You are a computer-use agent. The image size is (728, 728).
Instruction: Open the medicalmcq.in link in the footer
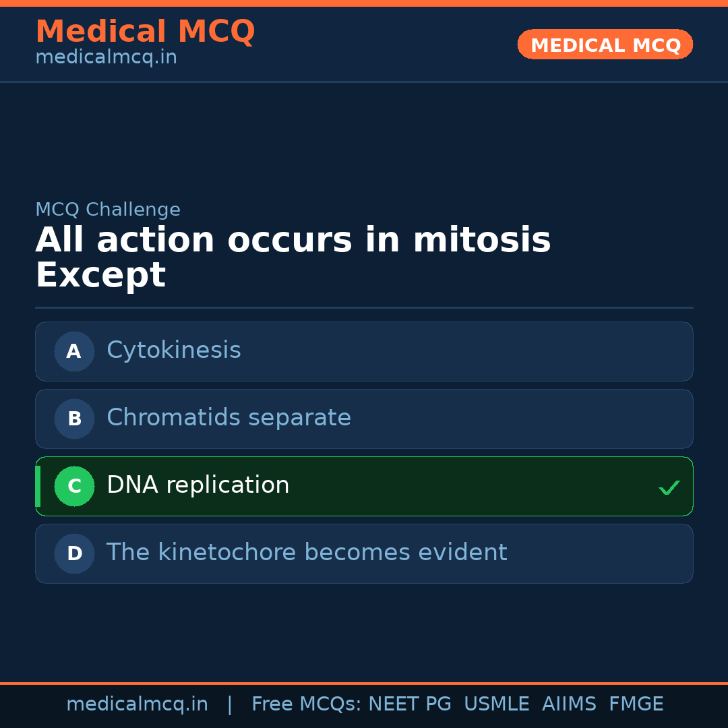click(x=137, y=704)
